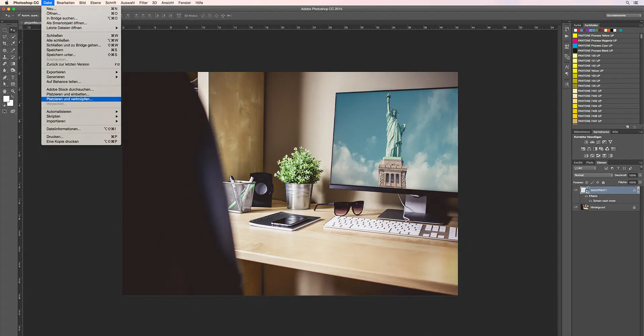Select the Clone Stamp tool

coord(5,57)
